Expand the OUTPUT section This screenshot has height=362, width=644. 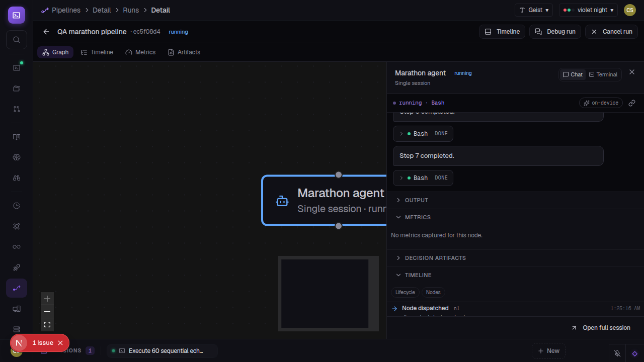pyautogui.click(x=515, y=200)
